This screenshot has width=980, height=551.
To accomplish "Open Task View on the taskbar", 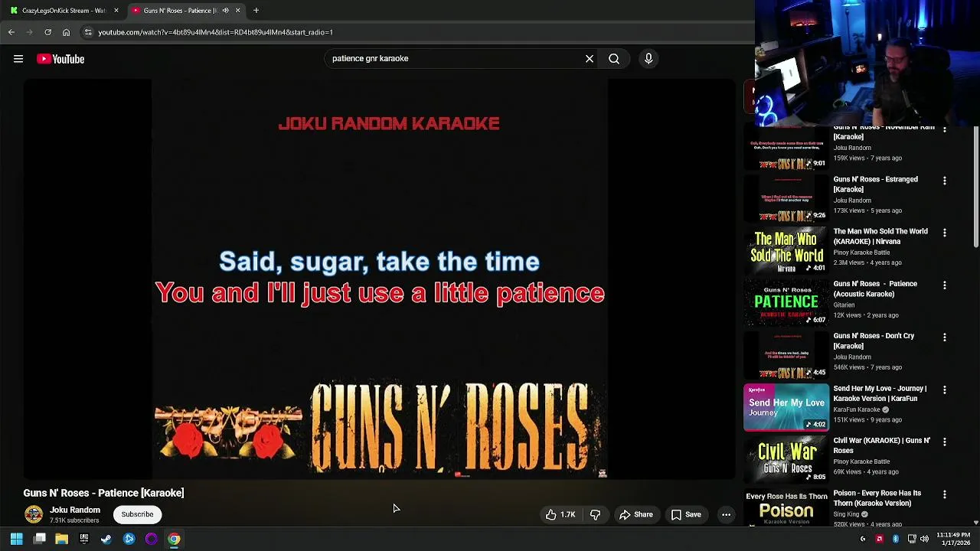I will [40, 540].
